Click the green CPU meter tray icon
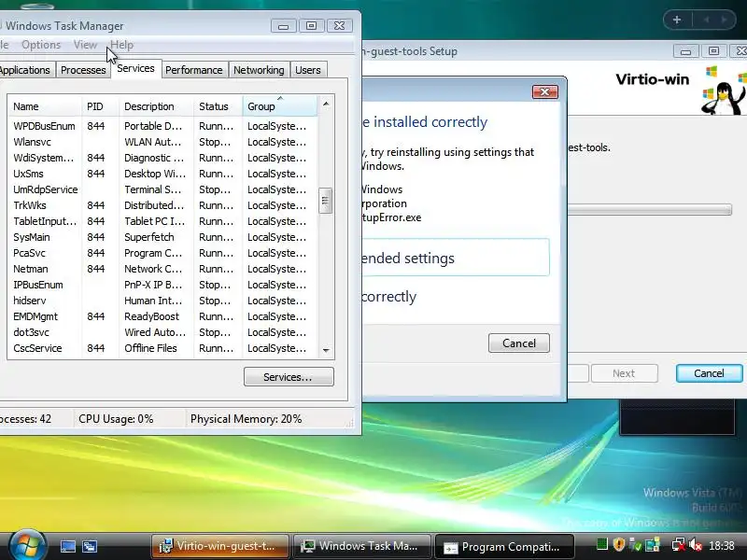The width and height of the screenshot is (747, 560). (x=602, y=544)
